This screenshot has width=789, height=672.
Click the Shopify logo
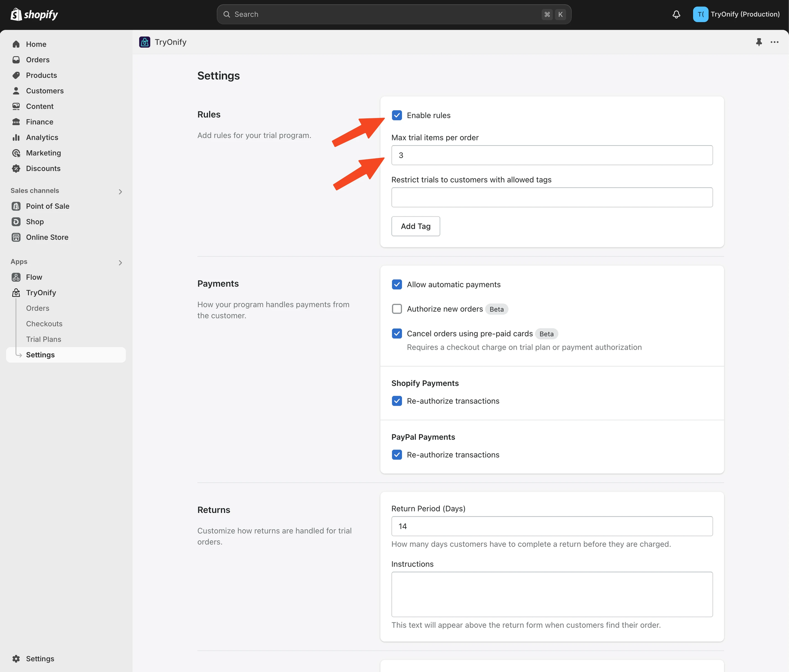coord(34,15)
